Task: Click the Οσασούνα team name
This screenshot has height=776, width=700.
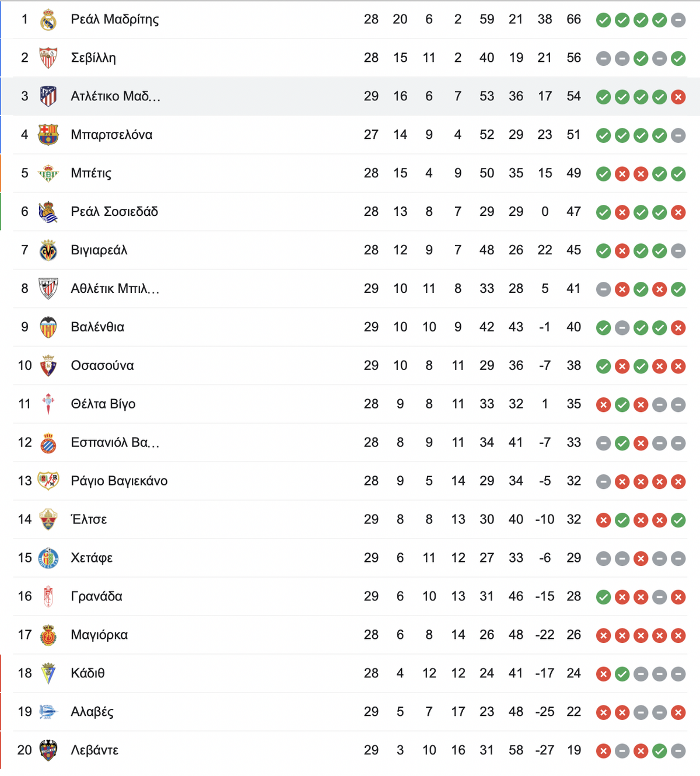Action: [x=102, y=366]
